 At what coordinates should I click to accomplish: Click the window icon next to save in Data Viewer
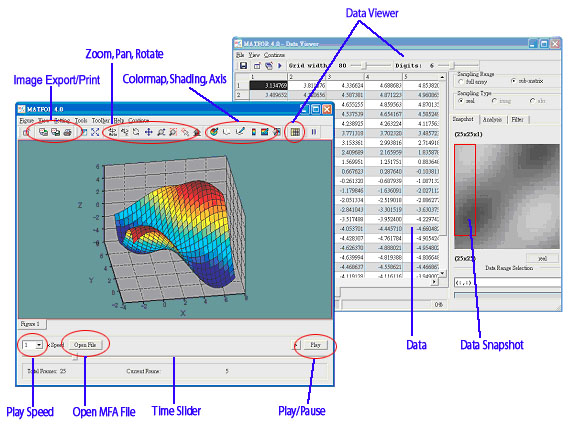257,66
